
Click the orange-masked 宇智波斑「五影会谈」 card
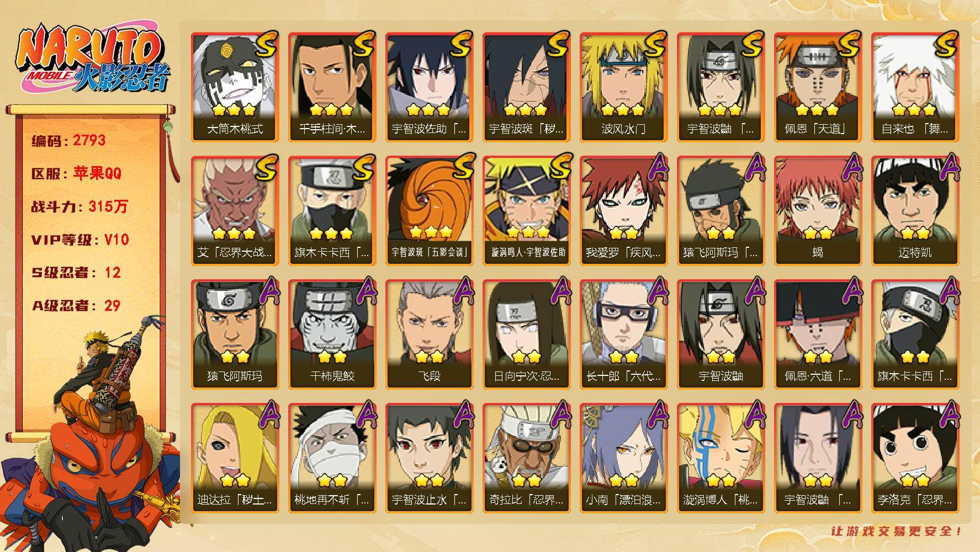click(429, 210)
